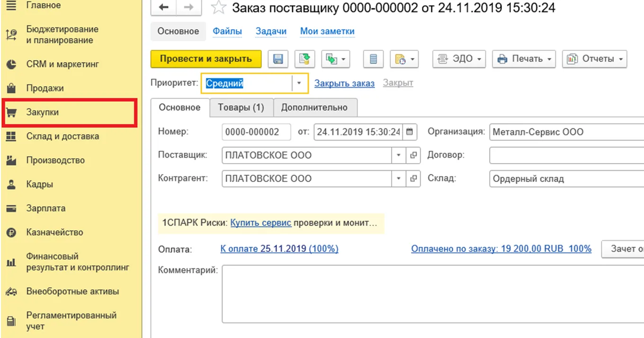Switch to the Дополнительно tab
This screenshot has height=338, width=644.
coord(314,108)
